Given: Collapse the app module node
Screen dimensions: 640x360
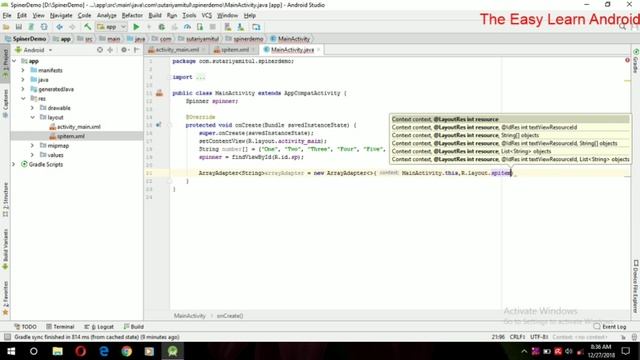Looking at the screenshot, I should pos(14,61).
